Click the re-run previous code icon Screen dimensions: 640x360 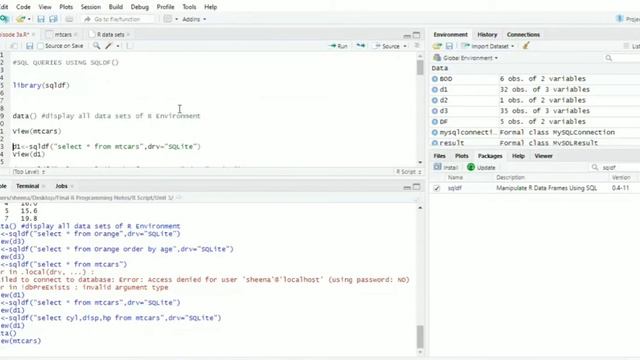click(x=360, y=46)
